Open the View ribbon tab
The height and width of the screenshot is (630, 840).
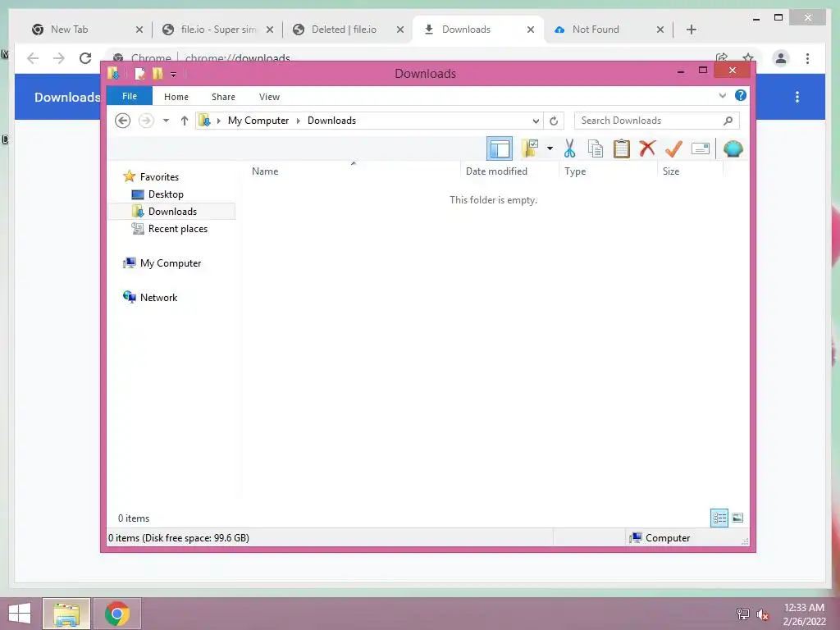269,97
